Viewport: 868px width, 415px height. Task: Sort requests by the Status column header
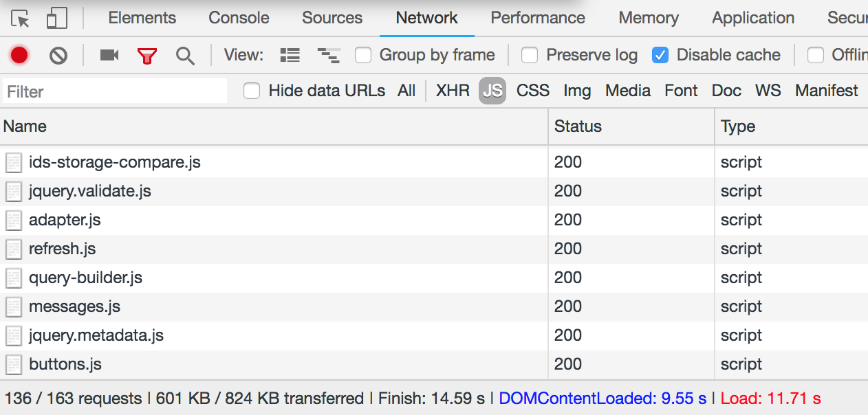(631, 126)
